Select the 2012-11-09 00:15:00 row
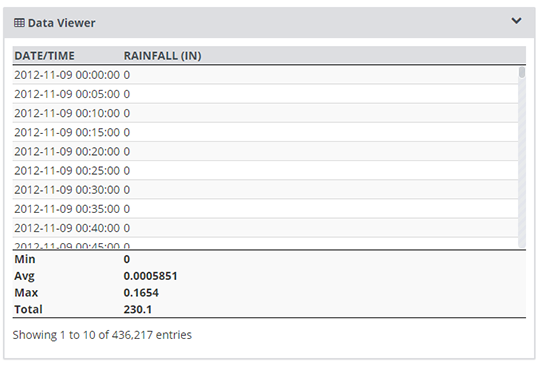This screenshot has height=365, width=540. point(266,132)
